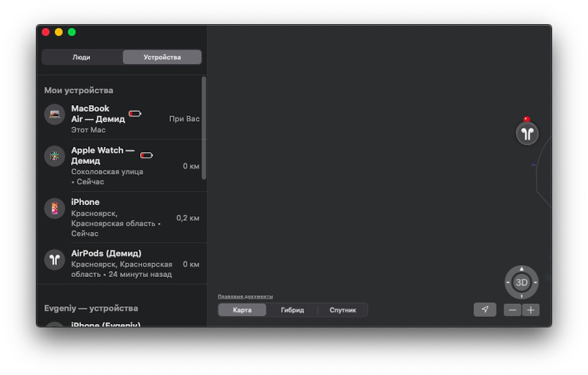This screenshot has width=588, height=375.
Task: Click the "Evgeniy — устройства" section header
Action: click(91, 308)
